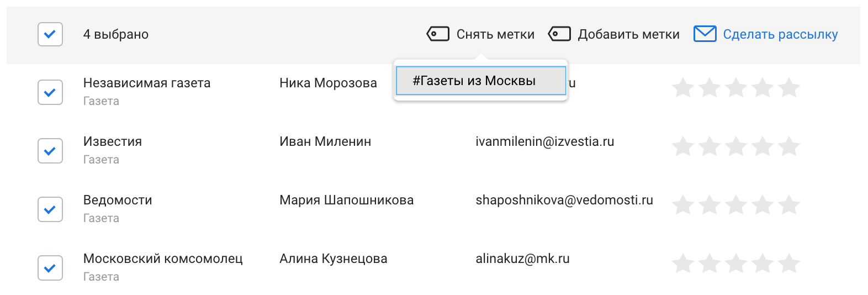Open the Добавить метки dropdown

click(628, 34)
